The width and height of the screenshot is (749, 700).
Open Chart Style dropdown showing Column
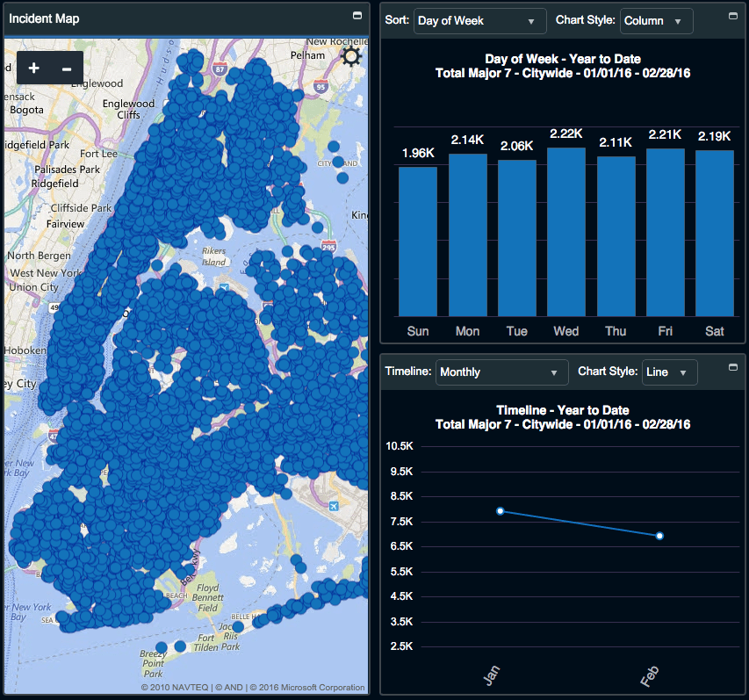coord(656,21)
